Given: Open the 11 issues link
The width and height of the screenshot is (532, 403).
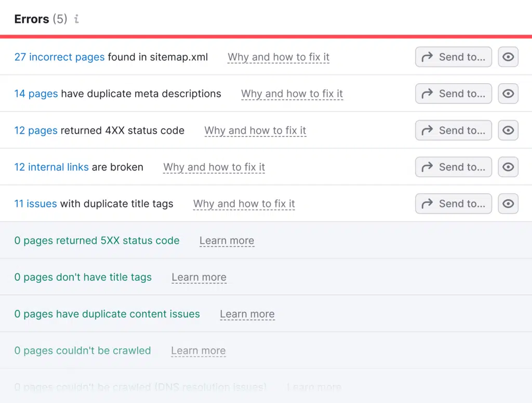Looking at the screenshot, I should (35, 204).
